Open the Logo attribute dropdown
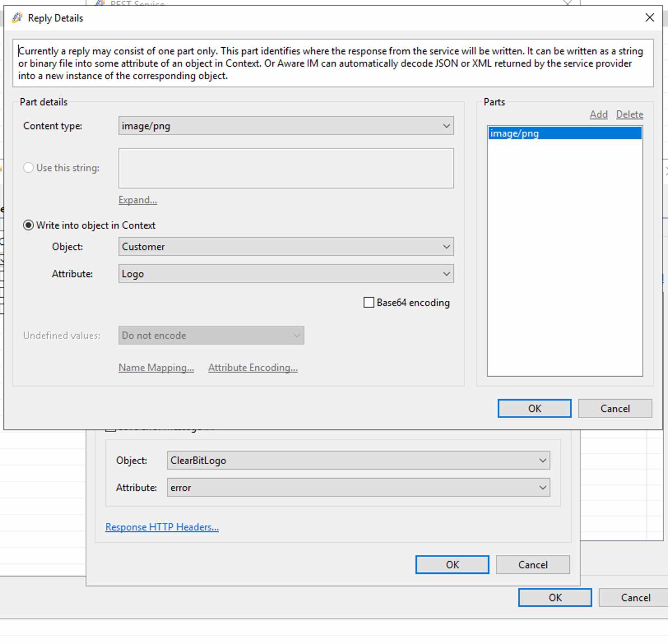This screenshot has width=668, height=644. click(286, 274)
